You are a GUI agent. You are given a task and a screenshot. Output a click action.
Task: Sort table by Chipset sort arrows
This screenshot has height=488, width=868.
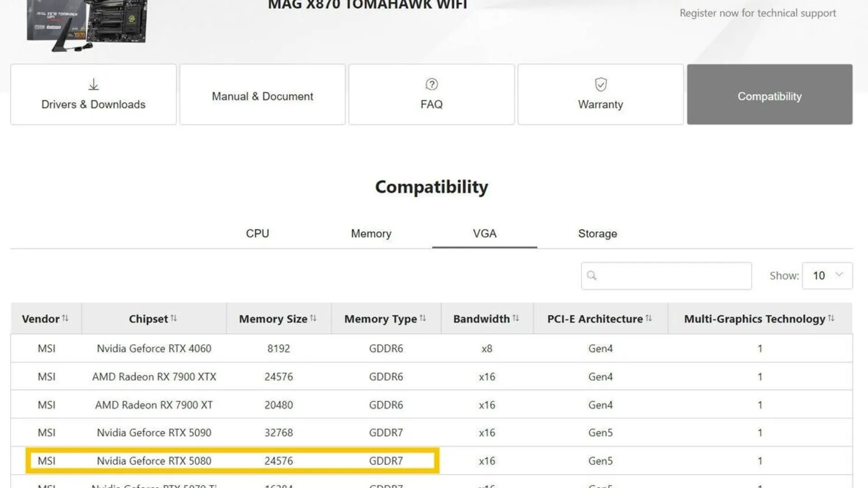coord(174,318)
